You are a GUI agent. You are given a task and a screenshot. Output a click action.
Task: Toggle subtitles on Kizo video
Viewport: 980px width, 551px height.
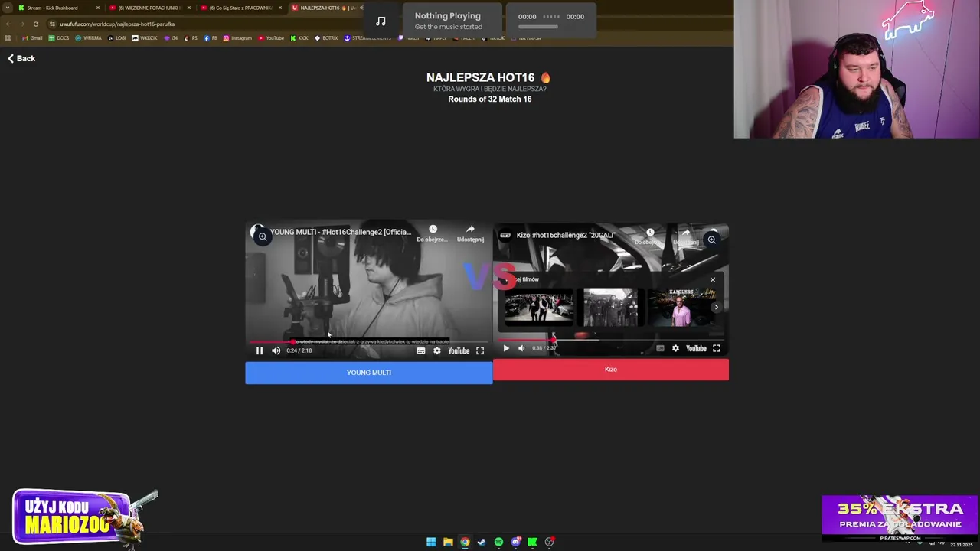tap(660, 348)
